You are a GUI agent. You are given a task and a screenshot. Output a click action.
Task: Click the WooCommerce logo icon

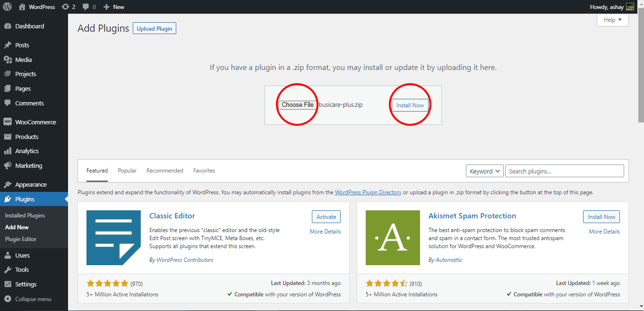tap(8, 122)
